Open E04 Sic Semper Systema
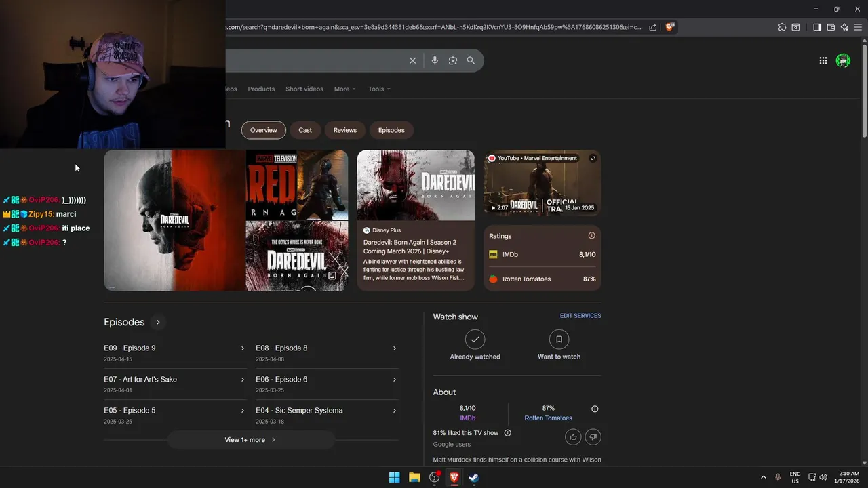 (x=326, y=415)
